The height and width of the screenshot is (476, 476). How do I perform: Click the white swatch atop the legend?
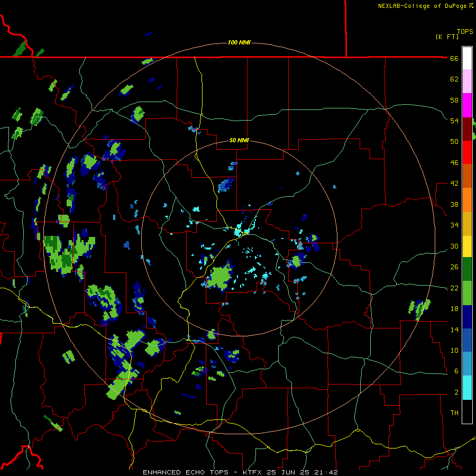[x=467, y=58]
